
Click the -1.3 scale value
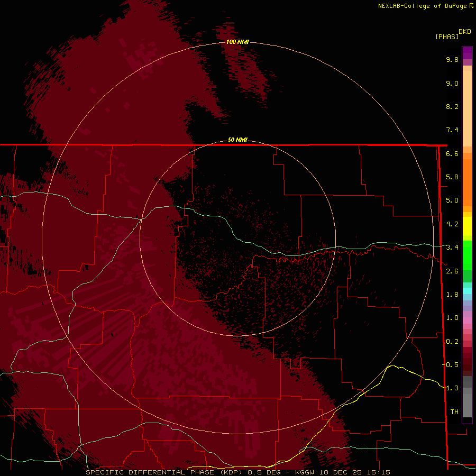point(450,388)
